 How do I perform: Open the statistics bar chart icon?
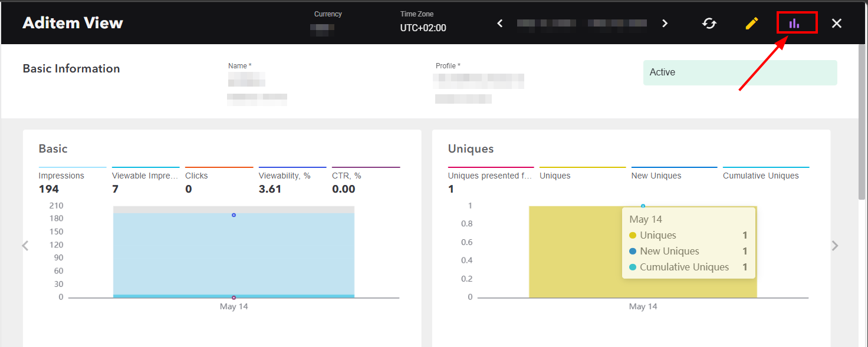794,23
